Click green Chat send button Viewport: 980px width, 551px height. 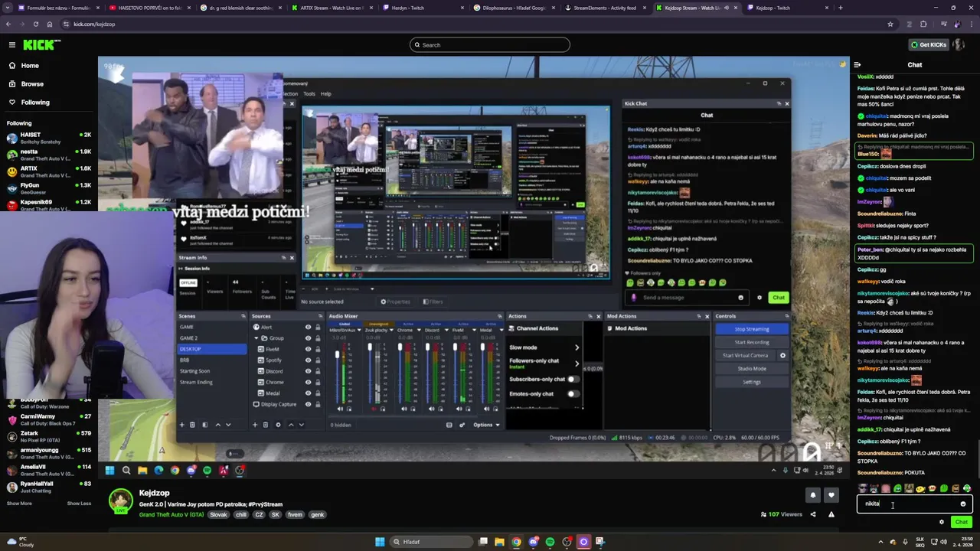coord(962,522)
